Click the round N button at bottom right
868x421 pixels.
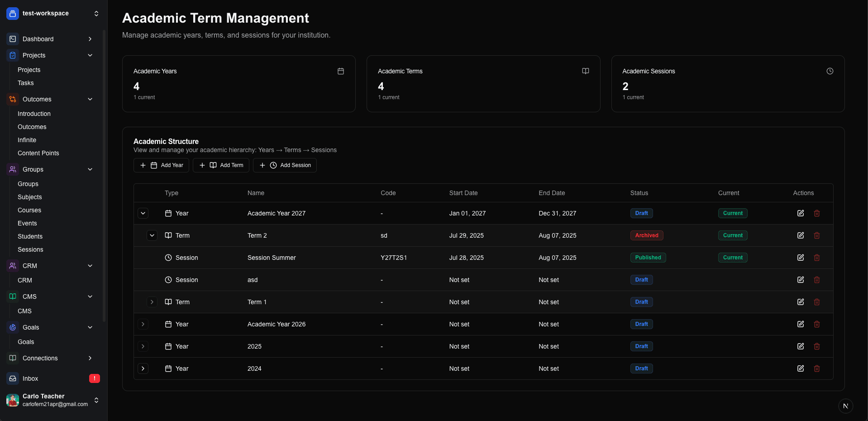(845, 406)
